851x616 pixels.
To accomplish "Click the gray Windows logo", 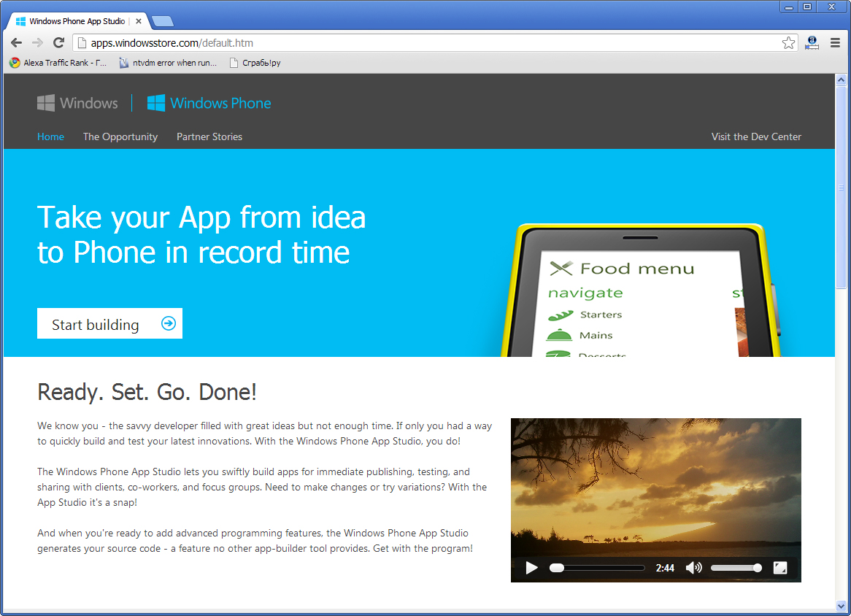I will tap(77, 103).
